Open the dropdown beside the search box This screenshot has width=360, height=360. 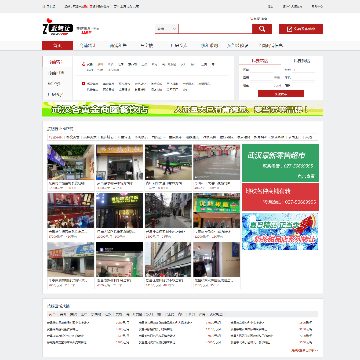coord(167,29)
